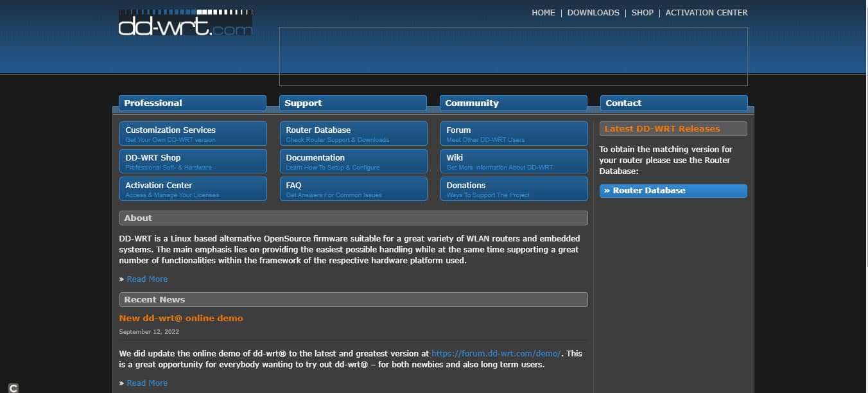Viewport: 868px width, 393px height.
Task: Open the Wiki tile
Action: pos(514,161)
